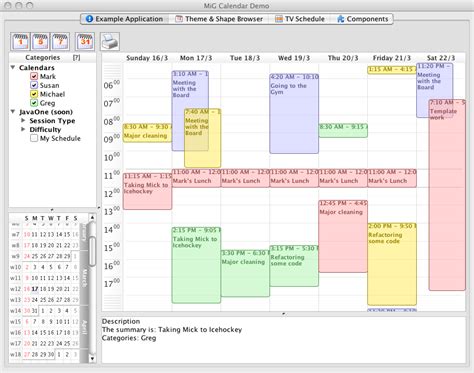The height and width of the screenshot is (373, 474).
Task: Uncheck the Greg calendar checkbox
Action: [x=34, y=103]
